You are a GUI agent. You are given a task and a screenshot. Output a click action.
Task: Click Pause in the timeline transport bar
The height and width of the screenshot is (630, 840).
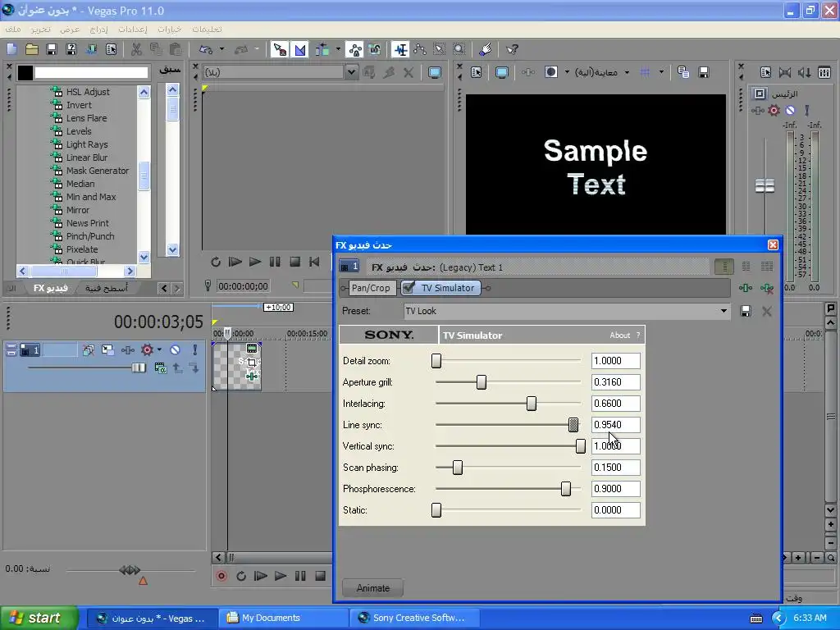(x=300, y=576)
